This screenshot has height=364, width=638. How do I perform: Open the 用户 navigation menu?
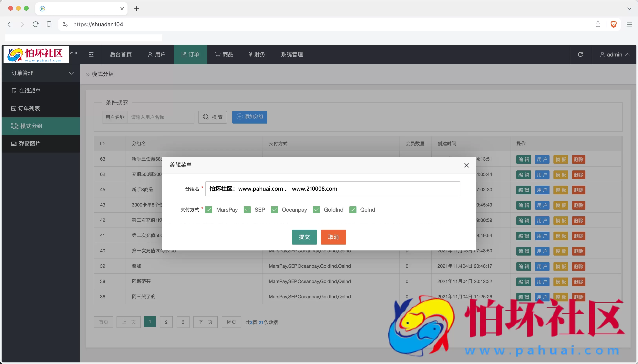(157, 54)
